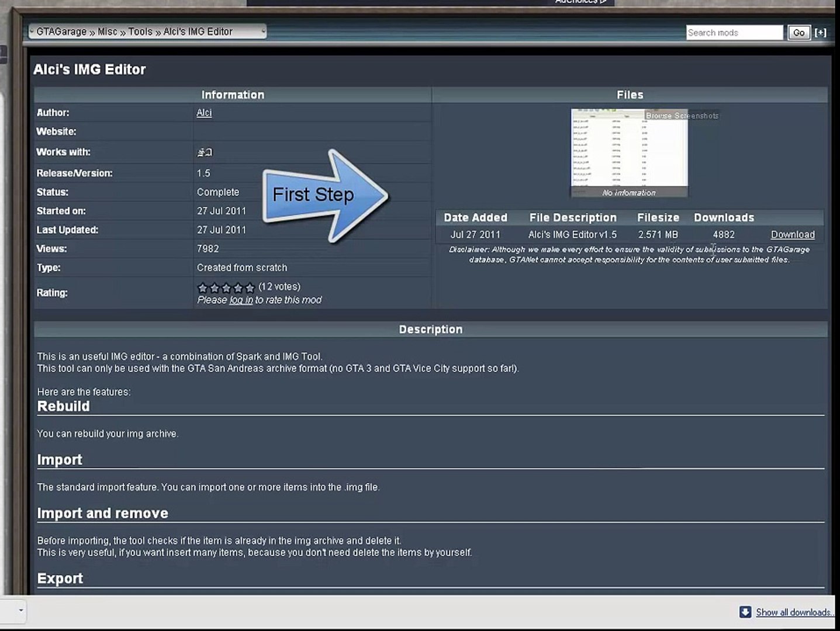Open the Tools breadcrumb link
Screen dimensions: 840x631
tap(140, 32)
